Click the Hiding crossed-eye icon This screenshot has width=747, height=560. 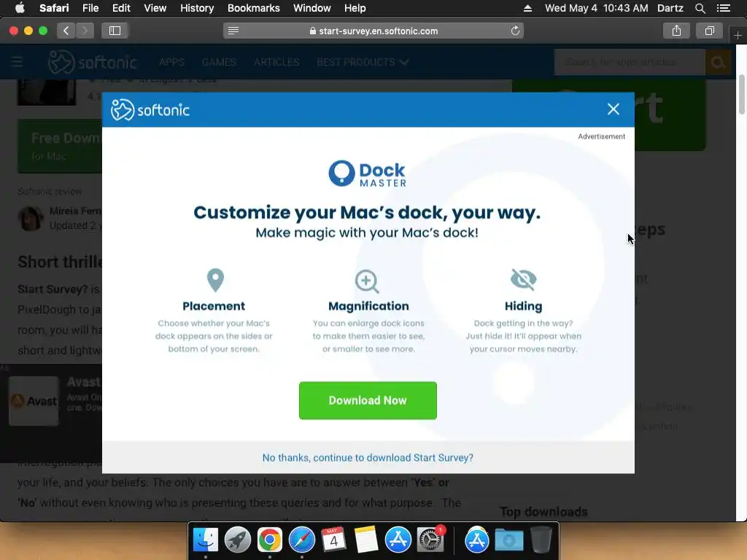tap(524, 279)
